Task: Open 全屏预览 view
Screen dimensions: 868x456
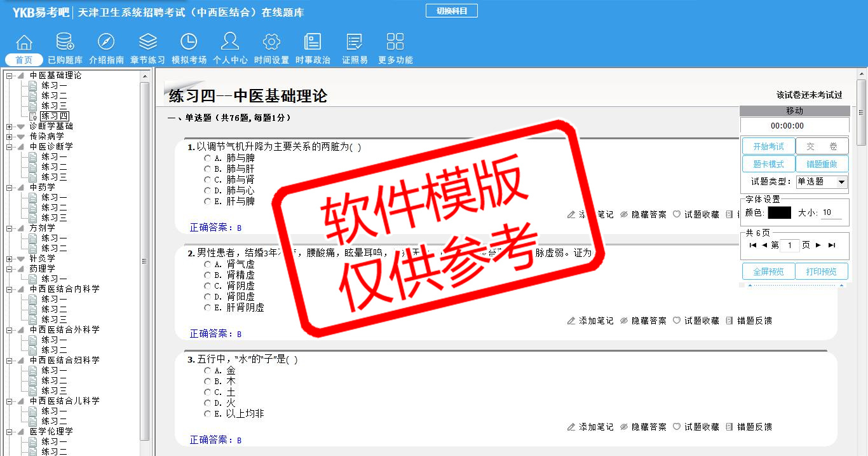Action: pyautogui.click(x=768, y=272)
